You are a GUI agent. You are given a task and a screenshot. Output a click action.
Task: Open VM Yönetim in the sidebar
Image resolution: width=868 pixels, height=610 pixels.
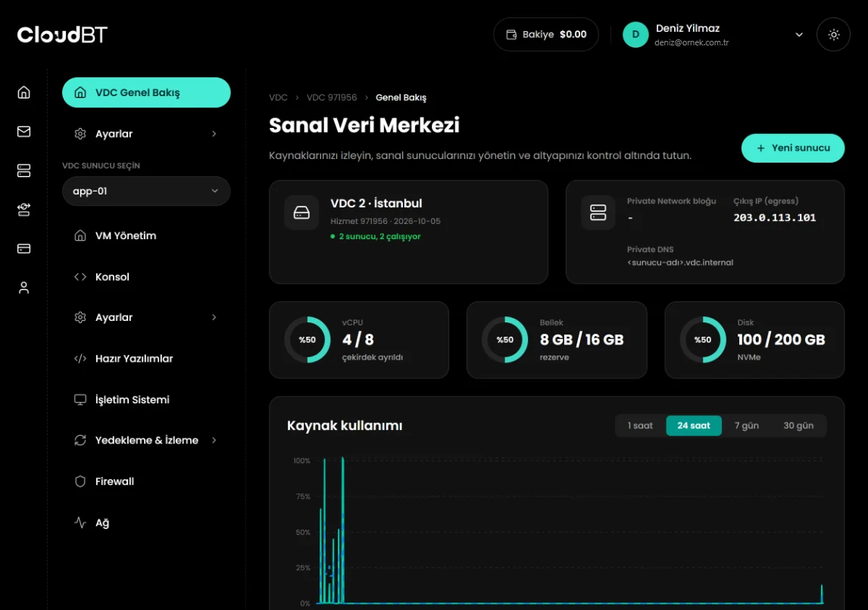click(x=146, y=235)
